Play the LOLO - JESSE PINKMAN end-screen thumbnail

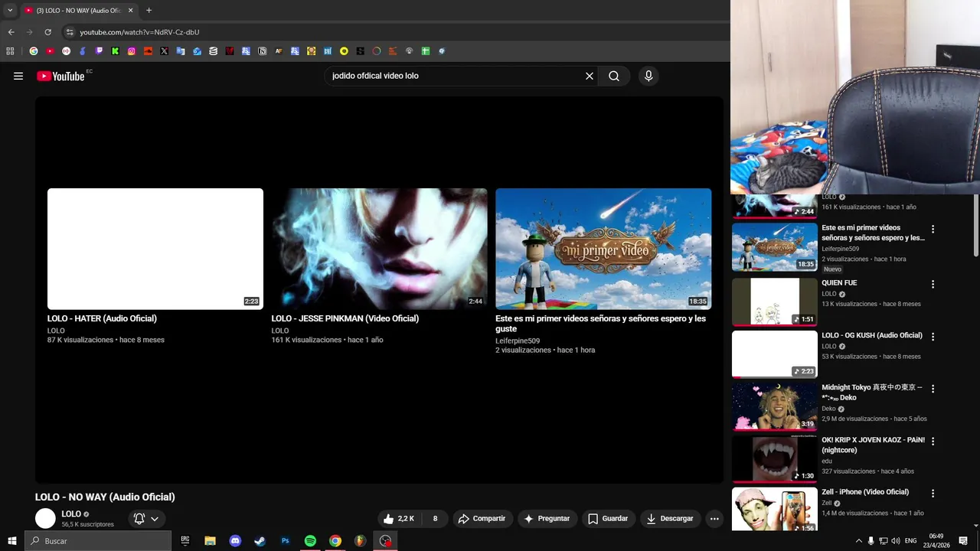tap(379, 249)
